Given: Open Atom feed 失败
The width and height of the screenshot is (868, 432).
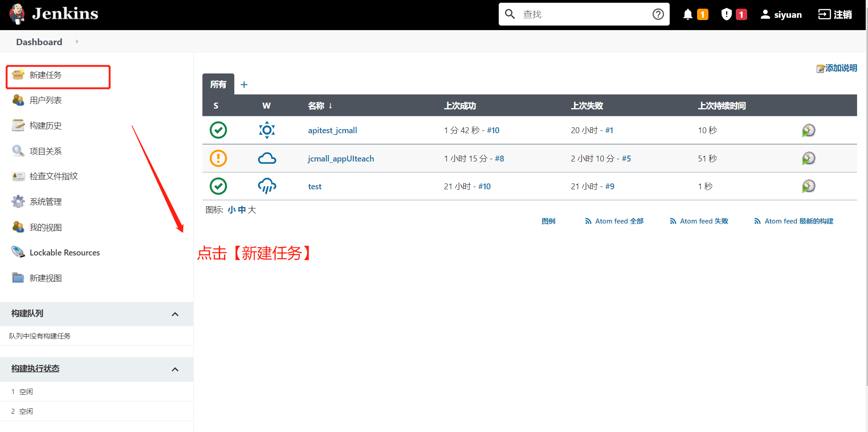Looking at the screenshot, I should tap(704, 221).
